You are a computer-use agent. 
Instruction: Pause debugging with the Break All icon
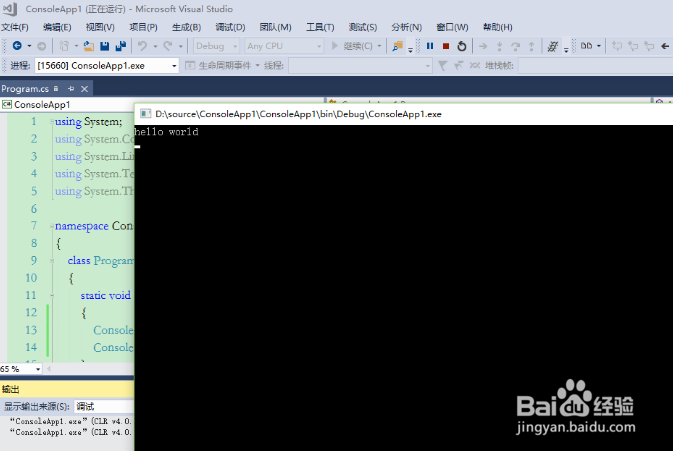[x=430, y=46]
